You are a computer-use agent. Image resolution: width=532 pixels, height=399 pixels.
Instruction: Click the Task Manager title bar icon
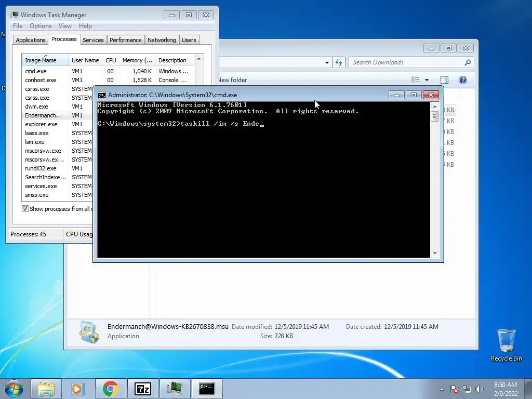14,15
